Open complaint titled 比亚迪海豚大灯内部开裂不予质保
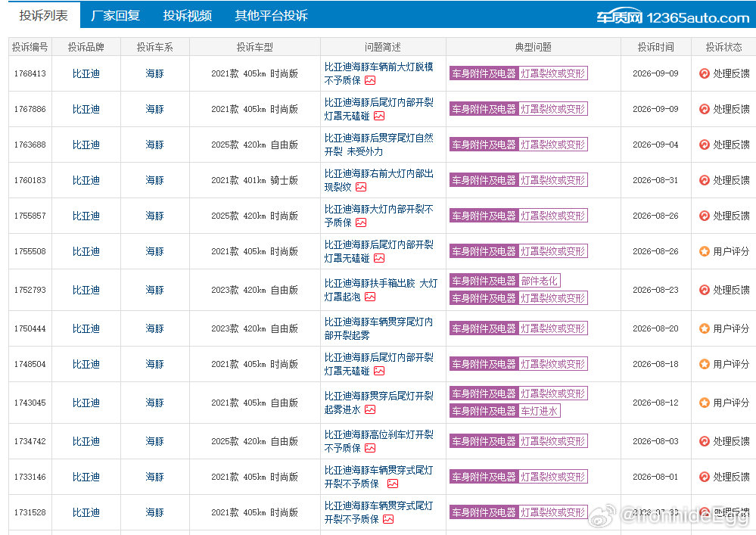756x535 pixels. click(x=378, y=216)
